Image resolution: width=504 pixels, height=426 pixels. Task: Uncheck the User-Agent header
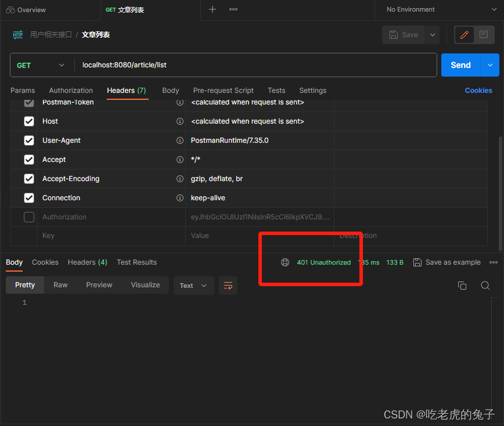pos(28,140)
